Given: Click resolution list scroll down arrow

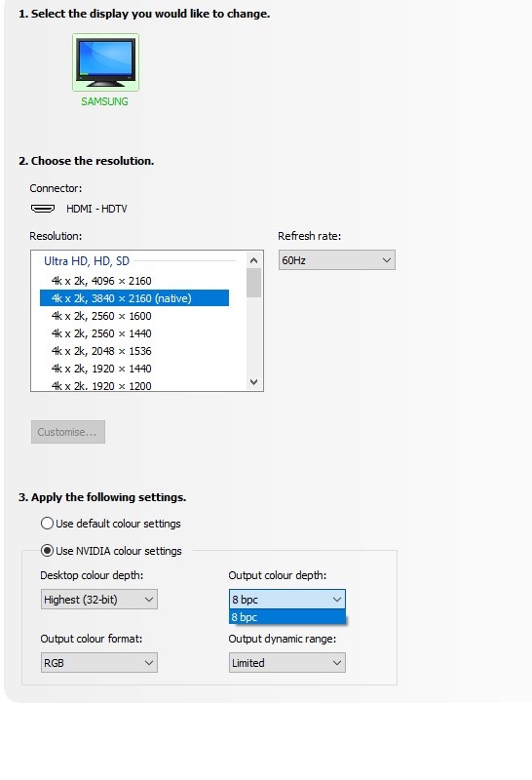Looking at the screenshot, I should 254,382.
